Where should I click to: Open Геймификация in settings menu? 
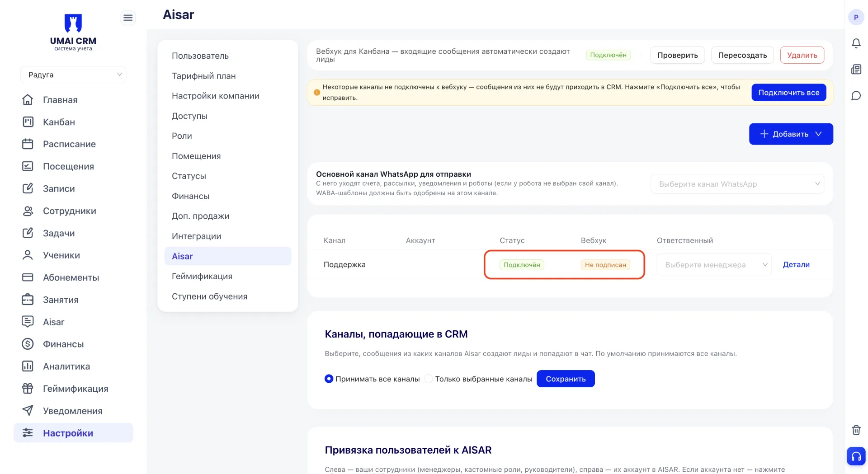click(x=202, y=276)
